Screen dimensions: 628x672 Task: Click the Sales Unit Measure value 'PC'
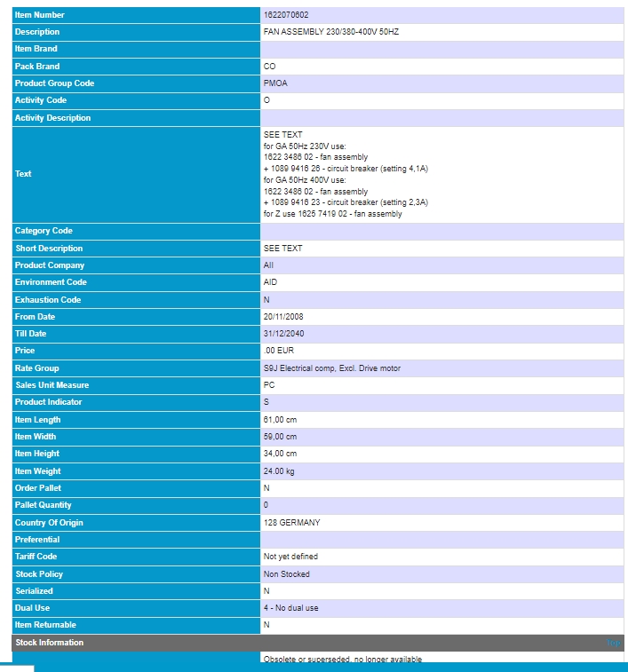[269, 385]
